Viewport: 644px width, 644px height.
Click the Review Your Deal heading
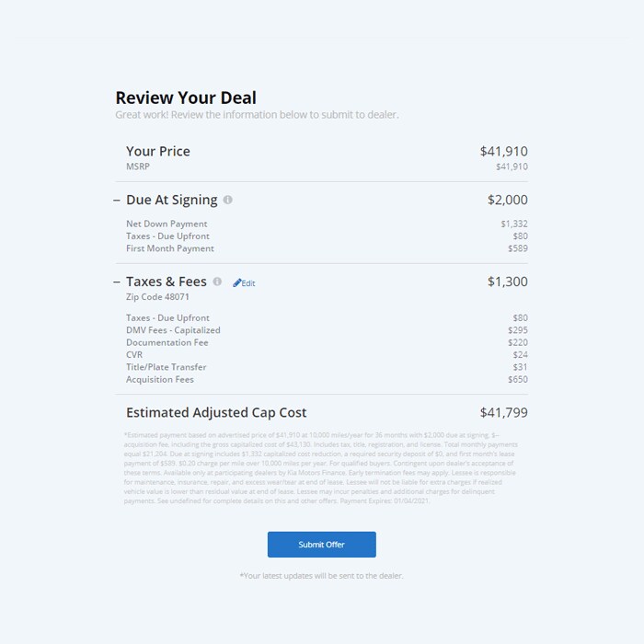click(x=186, y=98)
